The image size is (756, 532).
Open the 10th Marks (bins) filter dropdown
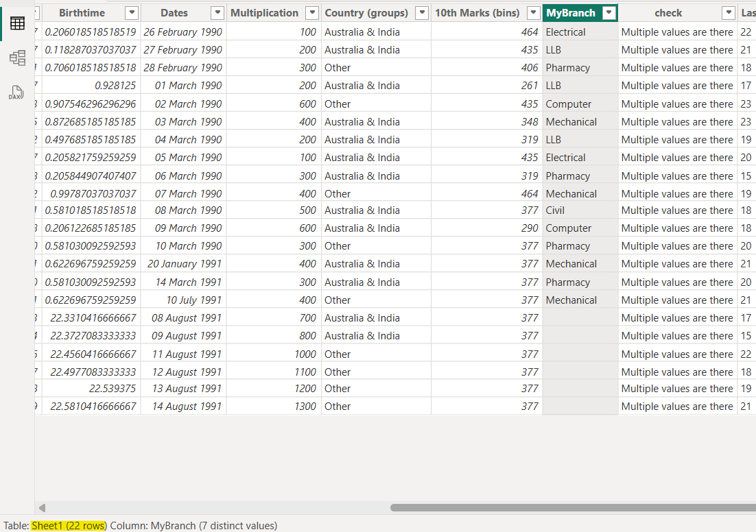pos(533,12)
